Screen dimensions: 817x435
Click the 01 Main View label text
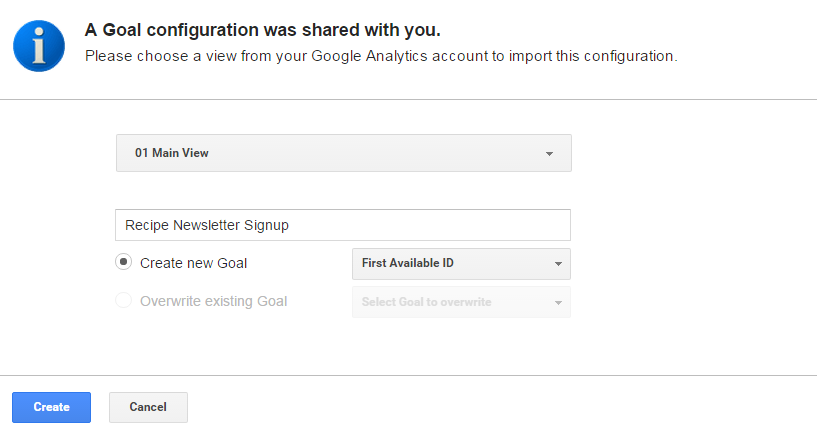pyautogui.click(x=171, y=153)
